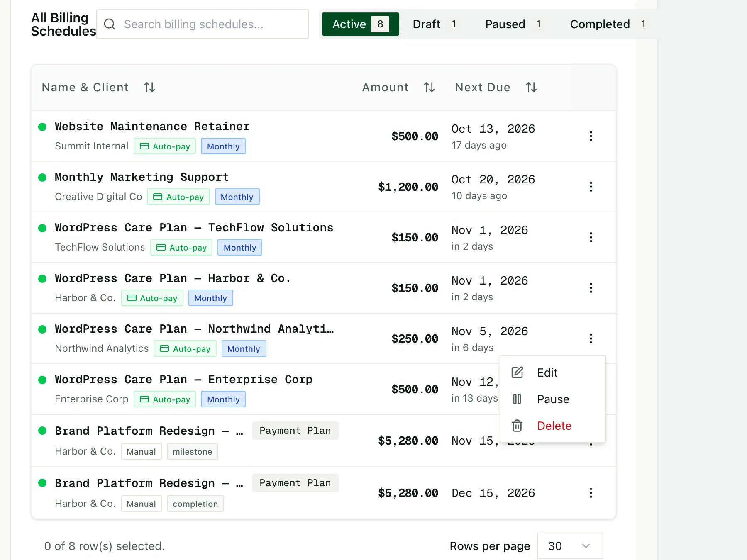Image resolution: width=747 pixels, height=560 pixels.
Task: Click the milestone tag
Action: point(192,451)
